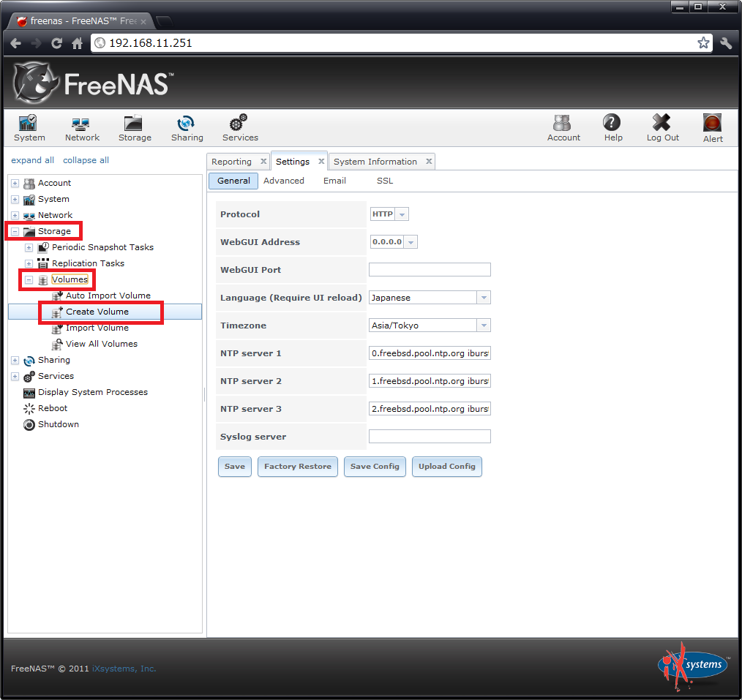Click the Syslog server input field
Screen dimensions: 742x700
click(x=430, y=437)
